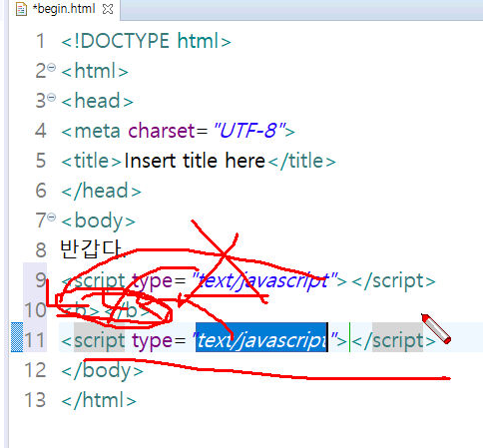Click the "UTF-8" charset value
The width and height of the screenshot is (483, 448).
tap(249, 131)
